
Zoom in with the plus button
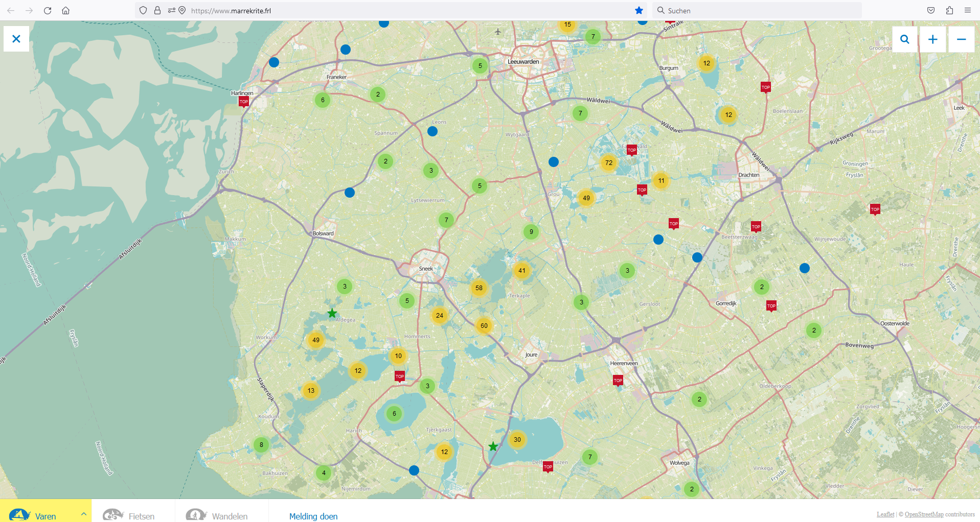pos(932,39)
